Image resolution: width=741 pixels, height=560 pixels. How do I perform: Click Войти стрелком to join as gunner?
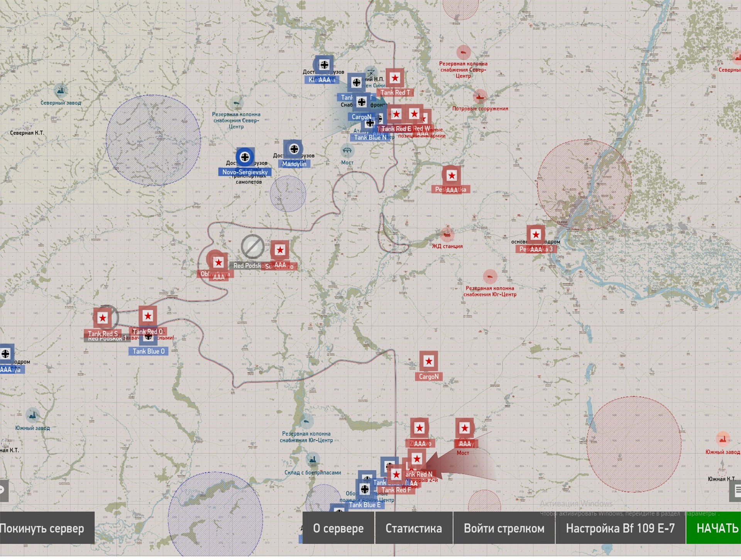pyautogui.click(x=504, y=528)
